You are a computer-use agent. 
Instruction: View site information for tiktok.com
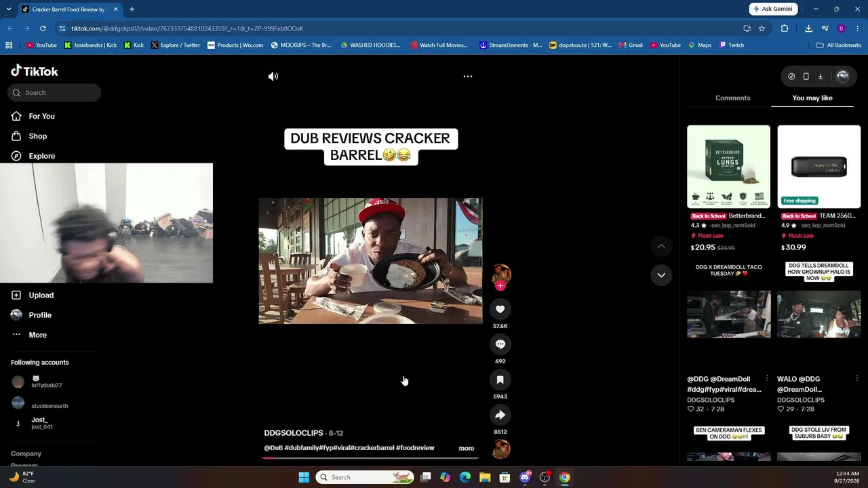click(x=62, y=28)
